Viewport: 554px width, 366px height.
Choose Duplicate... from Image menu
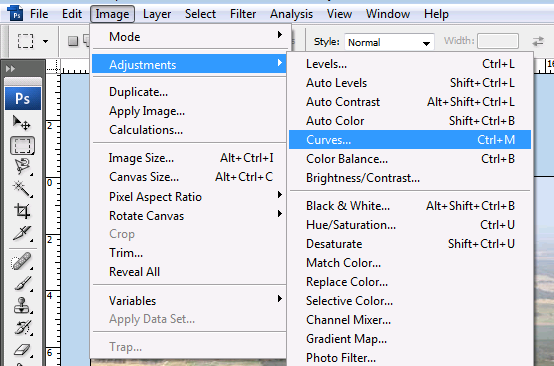189,92
